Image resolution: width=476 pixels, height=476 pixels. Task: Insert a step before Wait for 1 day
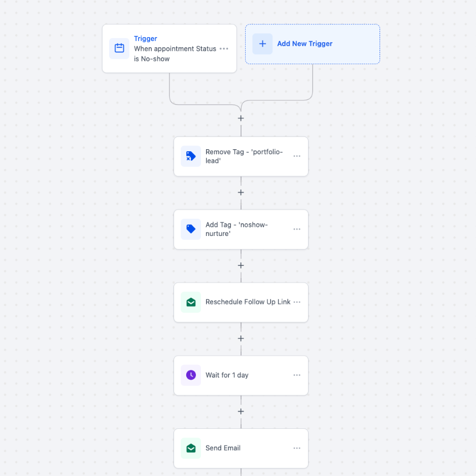coord(241,338)
